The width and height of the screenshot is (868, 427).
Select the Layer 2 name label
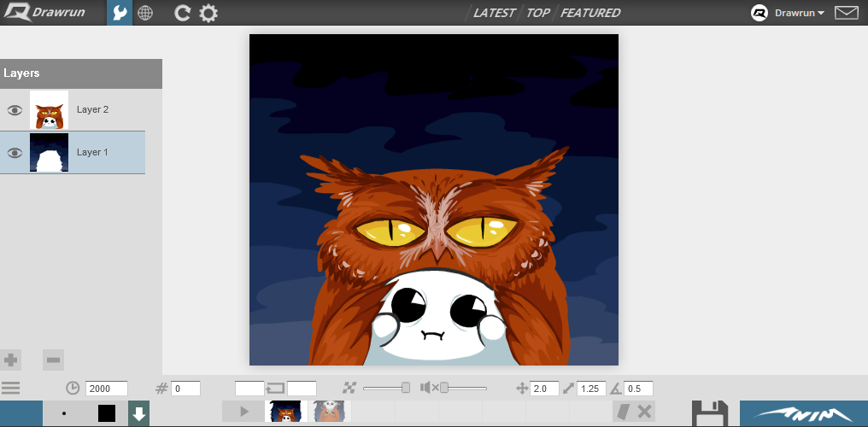(x=92, y=109)
